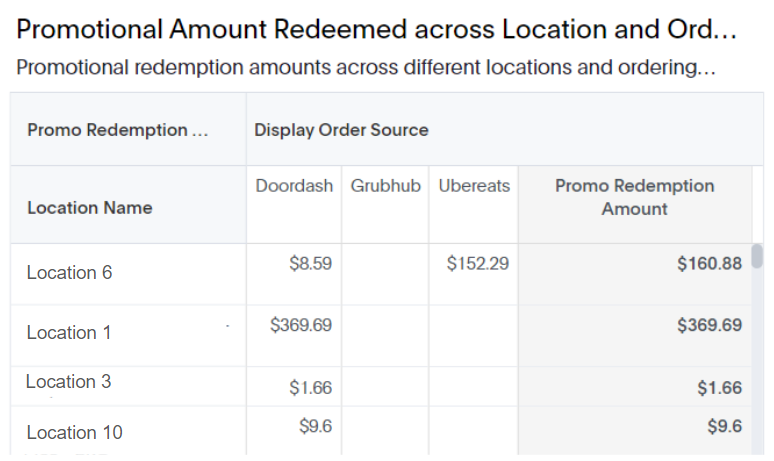Click the $160.88 total amount cell

click(x=709, y=264)
